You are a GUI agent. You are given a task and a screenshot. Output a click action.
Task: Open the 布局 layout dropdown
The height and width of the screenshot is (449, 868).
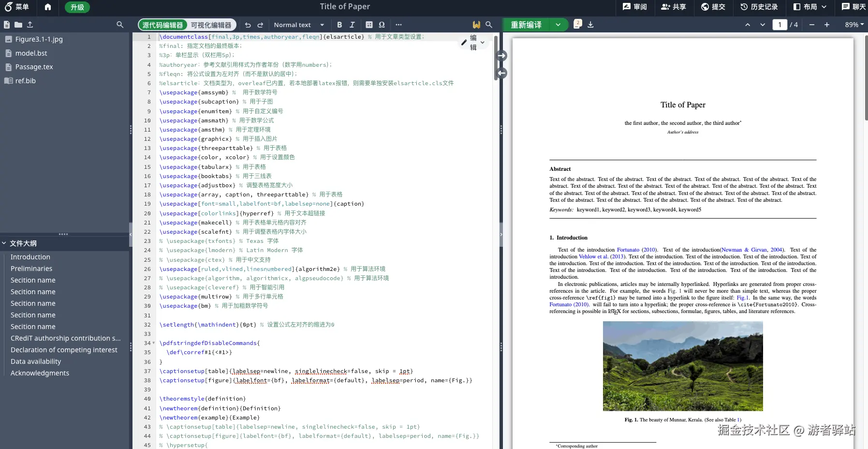pos(810,7)
